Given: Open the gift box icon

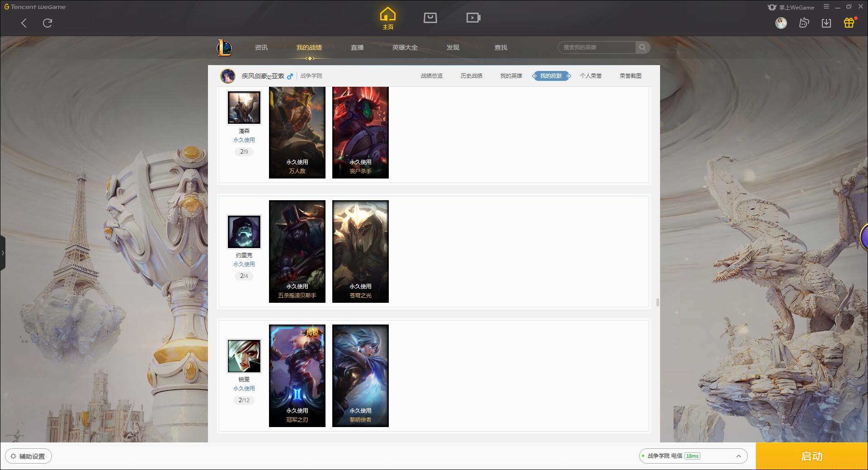Looking at the screenshot, I should (849, 23).
